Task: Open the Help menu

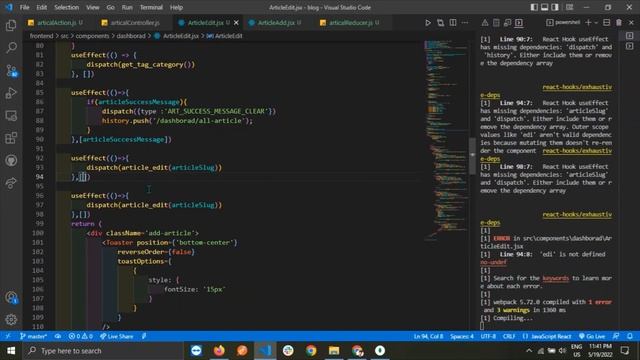Action: [176, 7]
